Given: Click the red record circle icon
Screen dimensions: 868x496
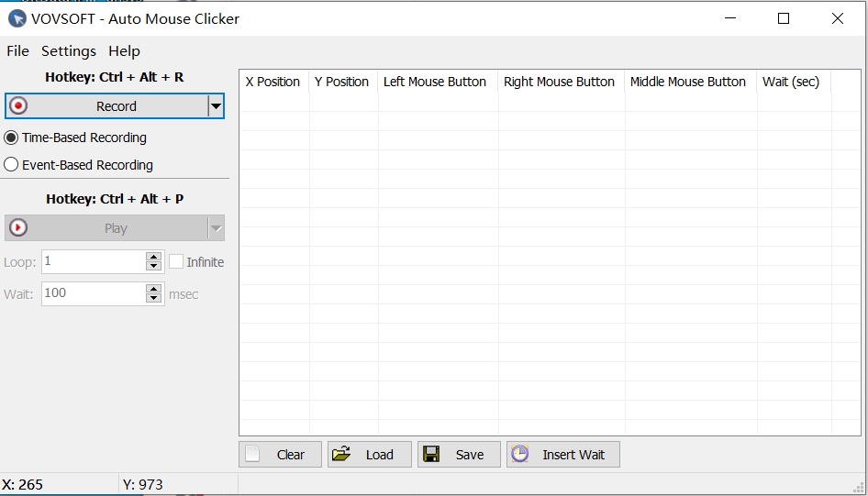Looking at the screenshot, I should point(18,105).
